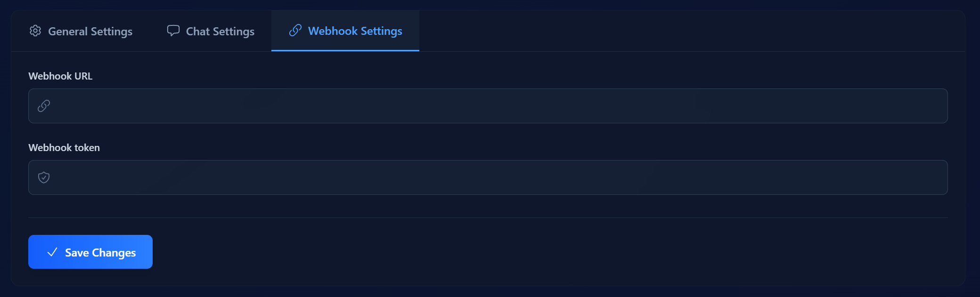Click the "Chat Settings" tab text

220,32
